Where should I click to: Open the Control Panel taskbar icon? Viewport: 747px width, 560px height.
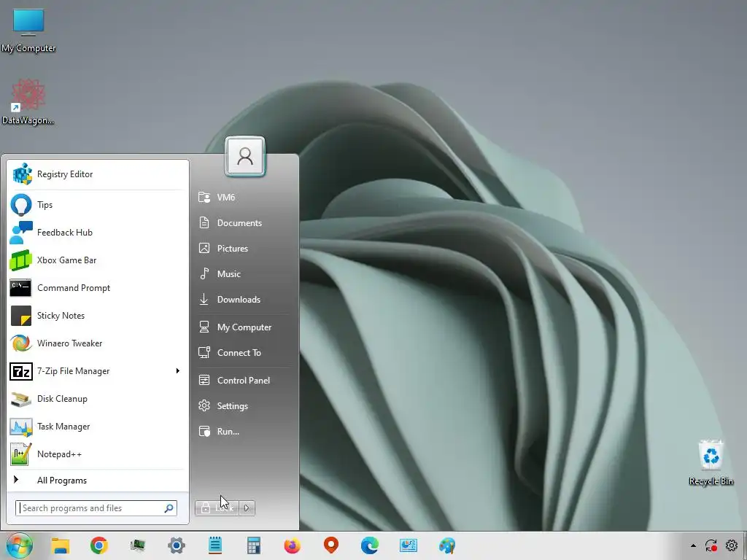409,545
